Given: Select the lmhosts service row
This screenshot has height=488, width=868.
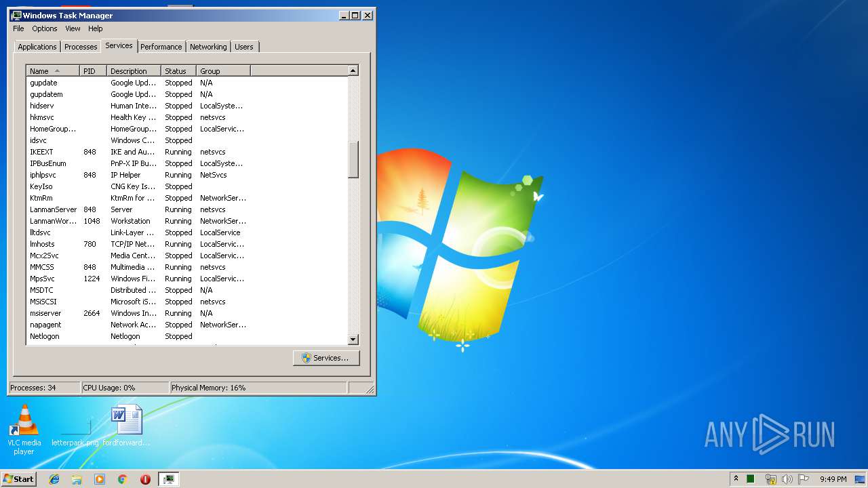Looking at the screenshot, I should (186, 244).
